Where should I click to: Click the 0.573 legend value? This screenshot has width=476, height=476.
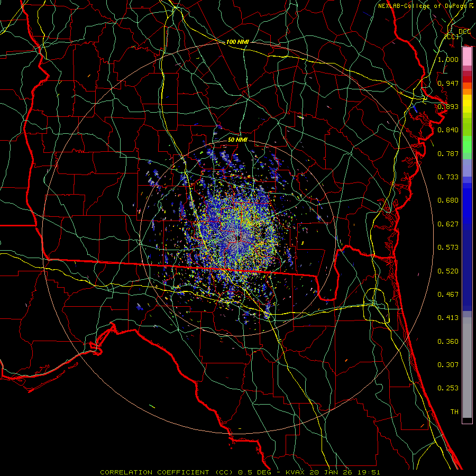tap(448, 248)
